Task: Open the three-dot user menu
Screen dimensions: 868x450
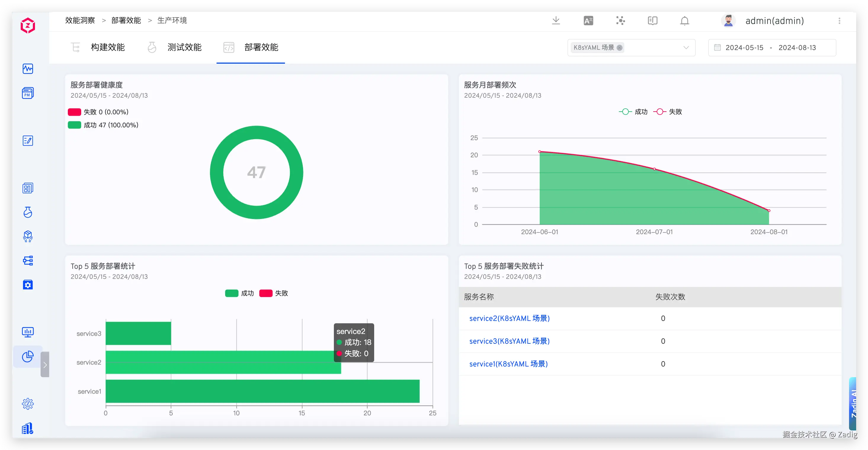Action: click(x=839, y=21)
